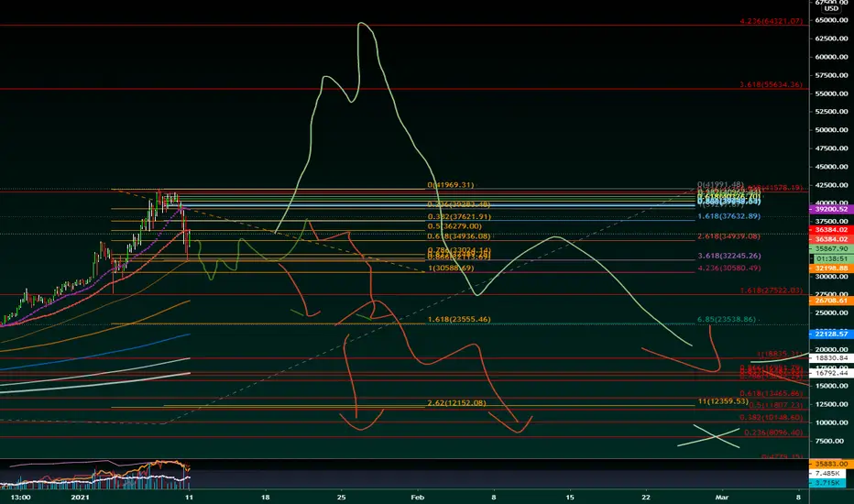
Task: Click the Mar time axis label
Action: click(x=722, y=497)
